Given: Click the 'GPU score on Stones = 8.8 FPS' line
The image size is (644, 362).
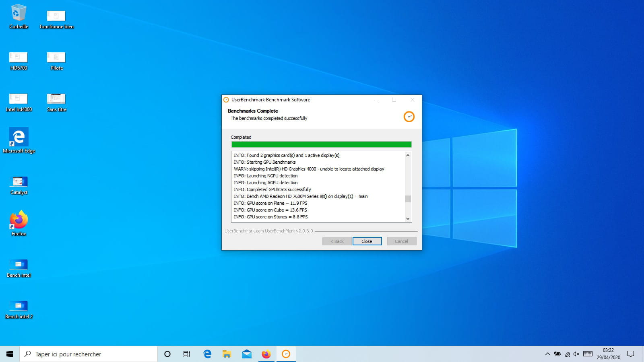Looking at the screenshot, I should (x=271, y=217).
